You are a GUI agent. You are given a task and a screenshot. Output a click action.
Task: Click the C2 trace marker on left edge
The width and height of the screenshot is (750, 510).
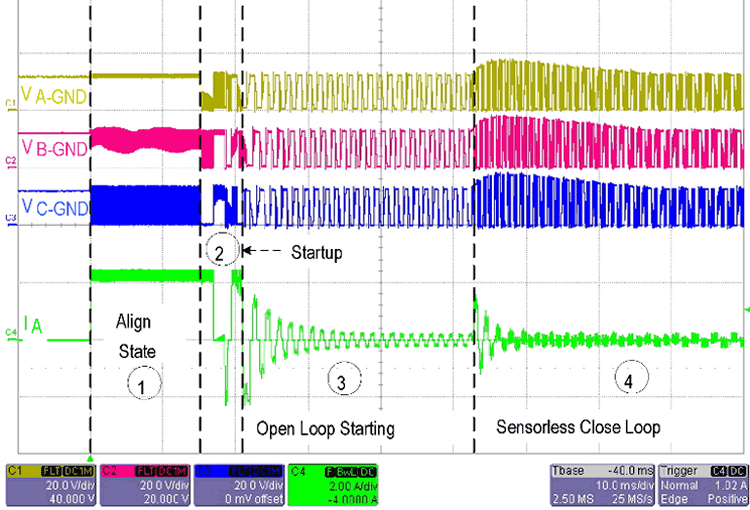coord(9,160)
